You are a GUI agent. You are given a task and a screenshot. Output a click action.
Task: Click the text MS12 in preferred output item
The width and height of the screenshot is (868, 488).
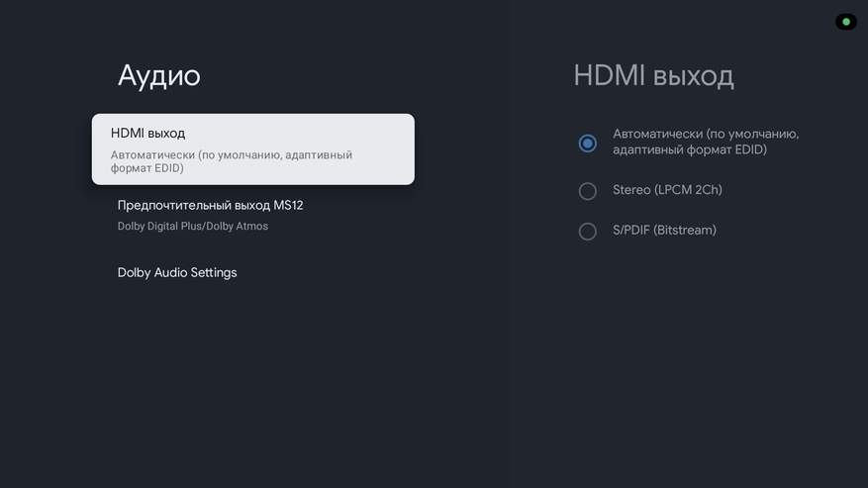coord(288,206)
